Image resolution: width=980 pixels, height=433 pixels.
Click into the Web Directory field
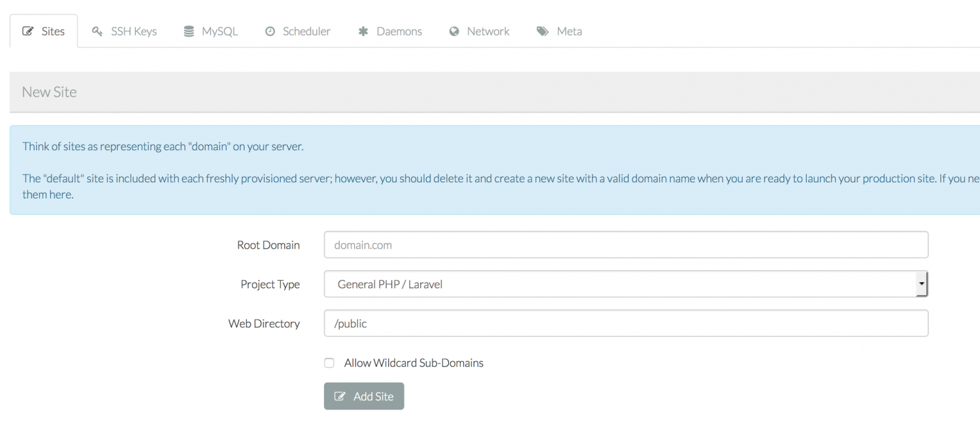(x=625, y=323)
